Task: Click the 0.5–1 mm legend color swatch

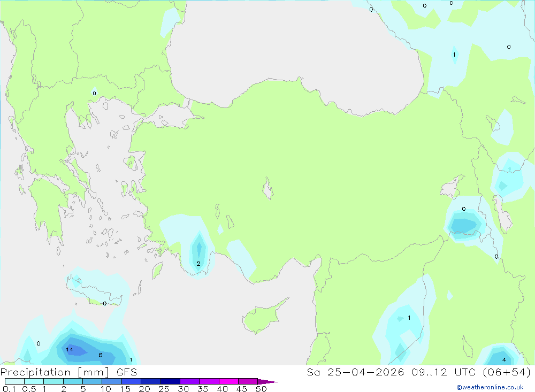Action: click(34, 381)
